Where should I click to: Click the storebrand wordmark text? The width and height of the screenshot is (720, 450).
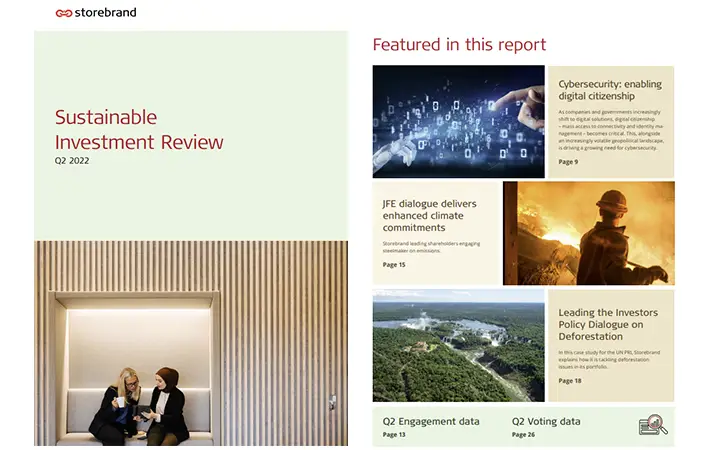(105, 12)
